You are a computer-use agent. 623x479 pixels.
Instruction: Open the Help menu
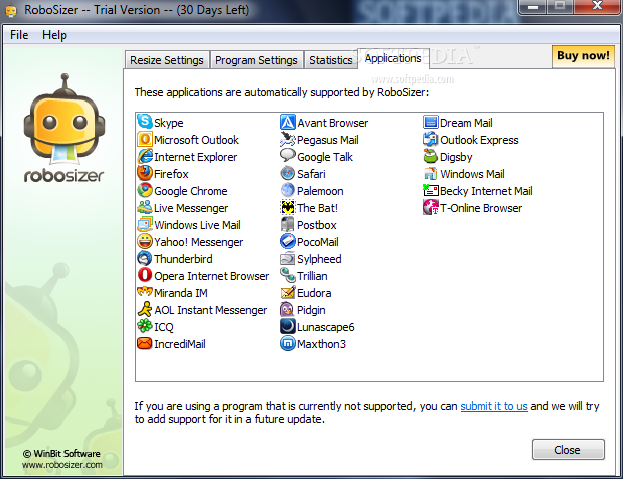(x=54, y=35)
